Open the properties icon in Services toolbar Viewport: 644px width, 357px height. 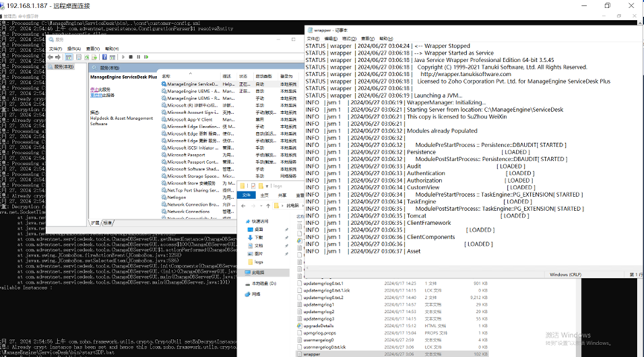click(x=79, y=57)
